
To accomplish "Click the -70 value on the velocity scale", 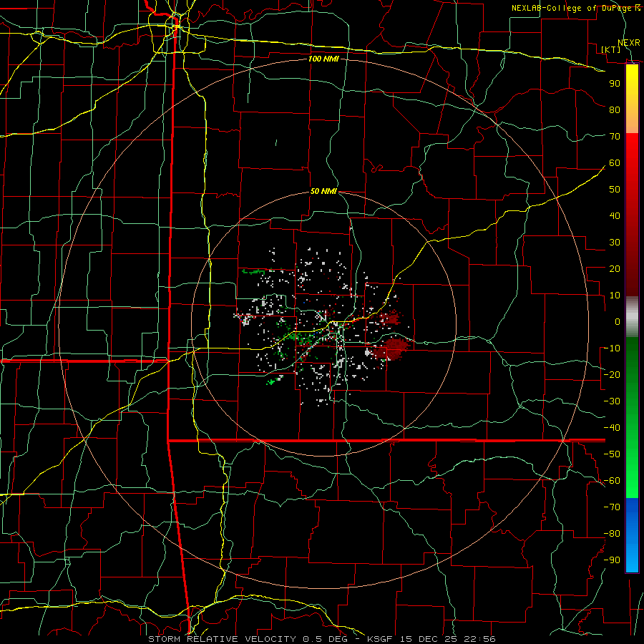I will 612,507.
